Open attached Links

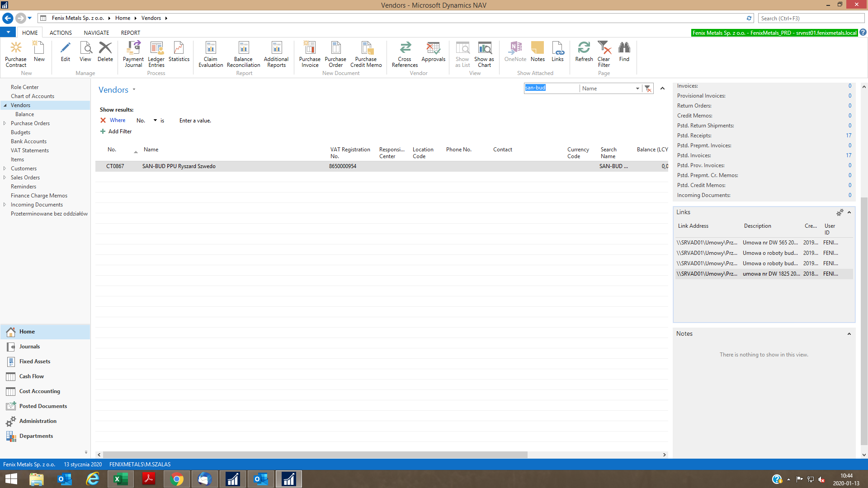tap(557, 52)
